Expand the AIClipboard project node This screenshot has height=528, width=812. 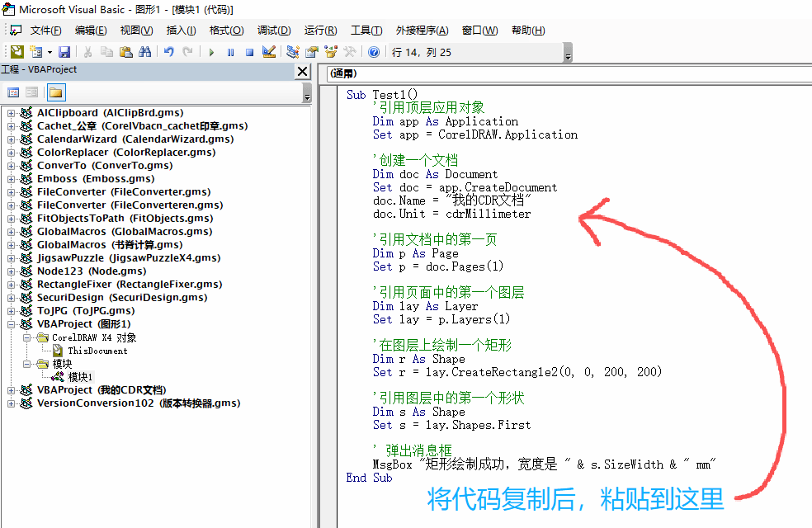tap(12, 113)
